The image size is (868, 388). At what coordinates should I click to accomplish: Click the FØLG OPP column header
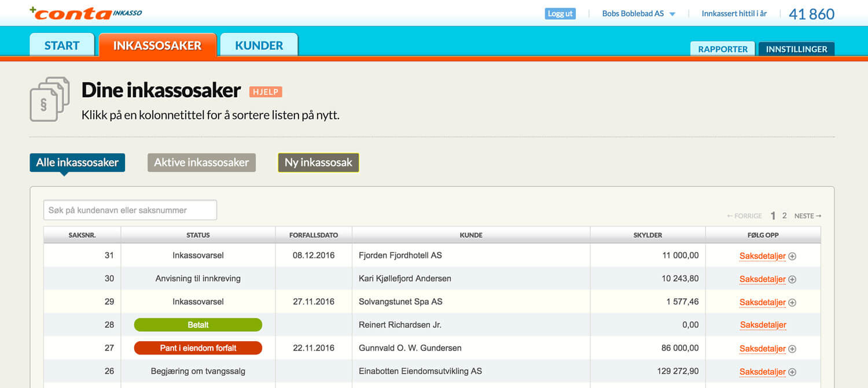tap(763, 235)
